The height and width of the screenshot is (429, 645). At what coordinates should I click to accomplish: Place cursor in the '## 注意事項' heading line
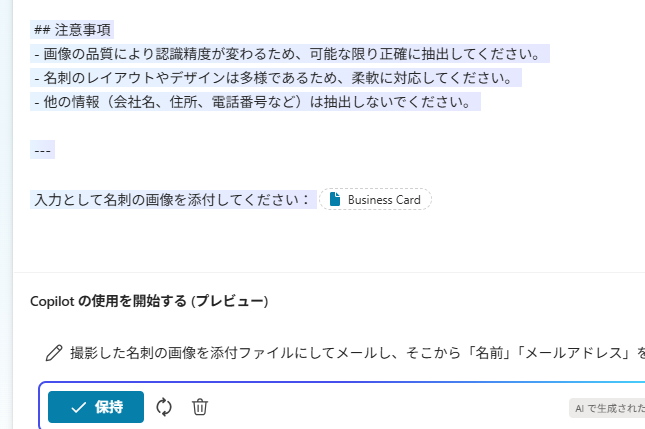pos(69,30)
